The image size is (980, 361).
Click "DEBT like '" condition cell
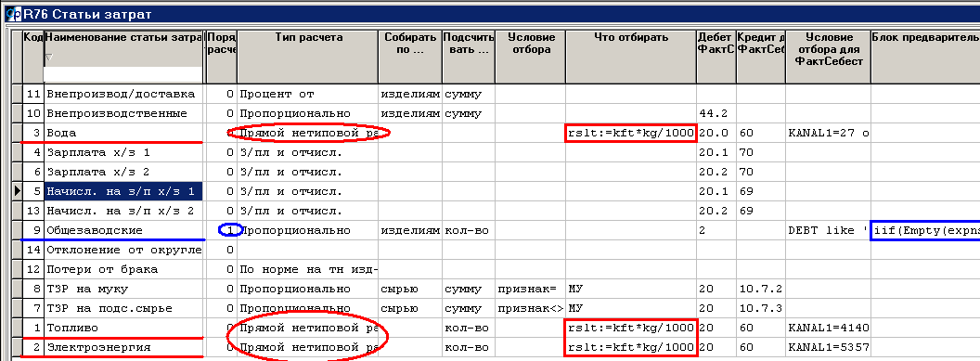pyautogui.click(x=828, y=230)
